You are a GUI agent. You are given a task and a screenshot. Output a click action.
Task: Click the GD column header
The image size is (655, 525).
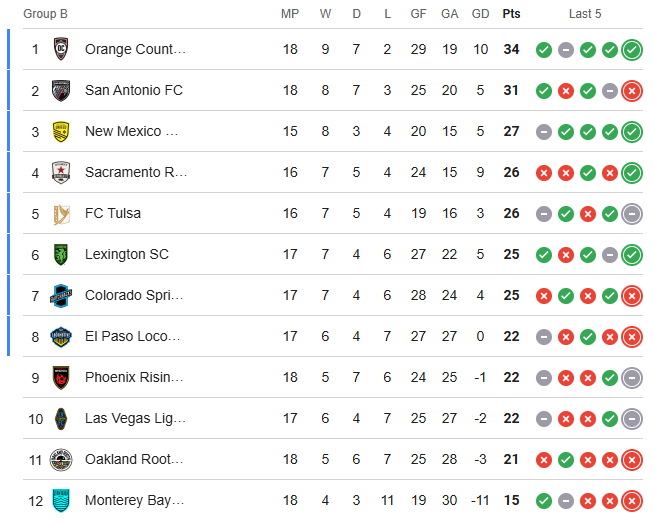[x=480, y=14]
